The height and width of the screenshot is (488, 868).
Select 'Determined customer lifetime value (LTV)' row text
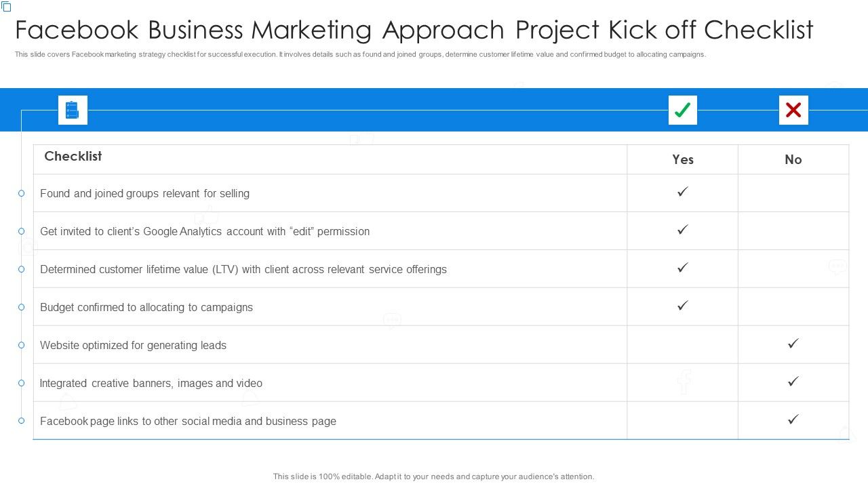243,269
